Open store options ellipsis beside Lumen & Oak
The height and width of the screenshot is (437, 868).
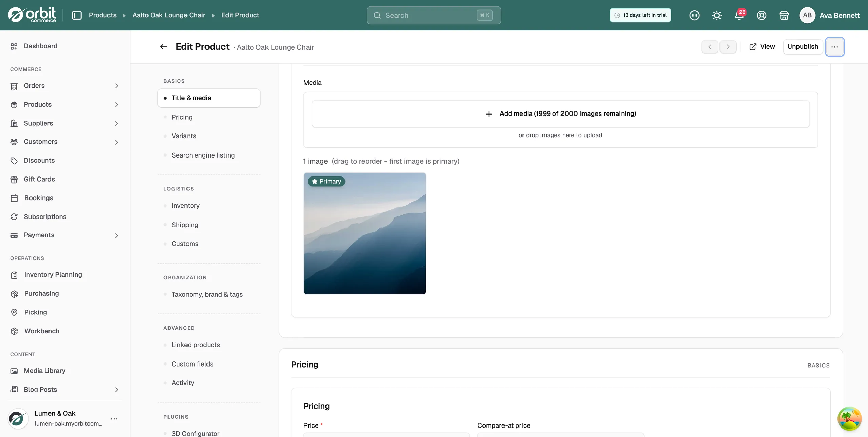[x=114, y=419]
